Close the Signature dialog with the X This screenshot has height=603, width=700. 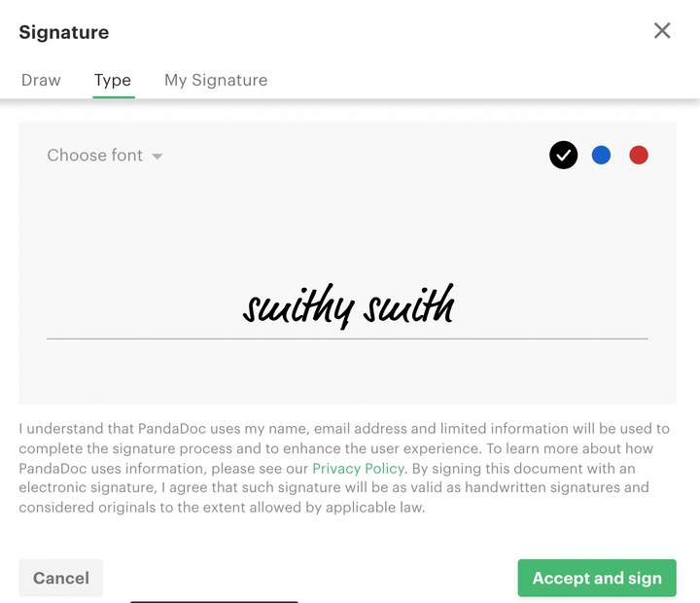pyautogui.click(x=662, y=31)
